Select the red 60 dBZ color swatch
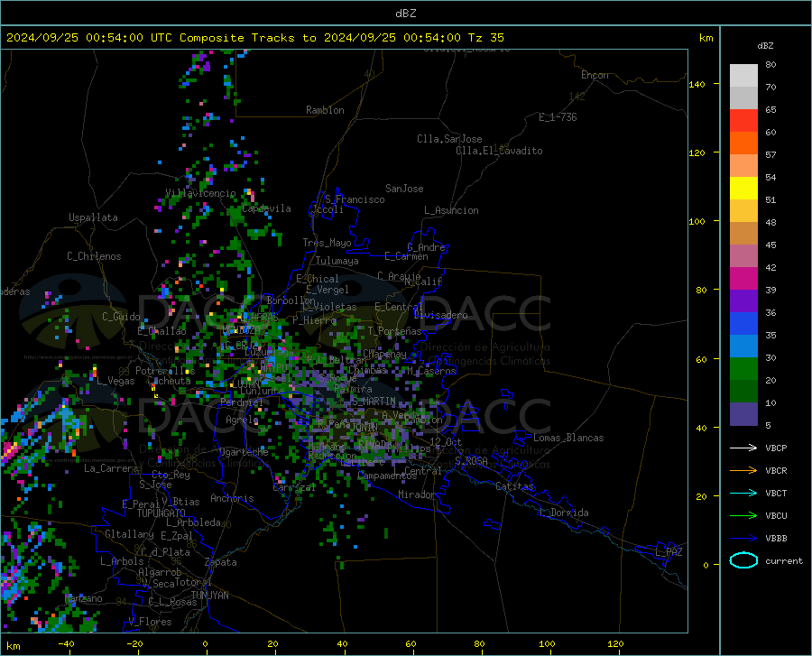 [x=743, y=121]
